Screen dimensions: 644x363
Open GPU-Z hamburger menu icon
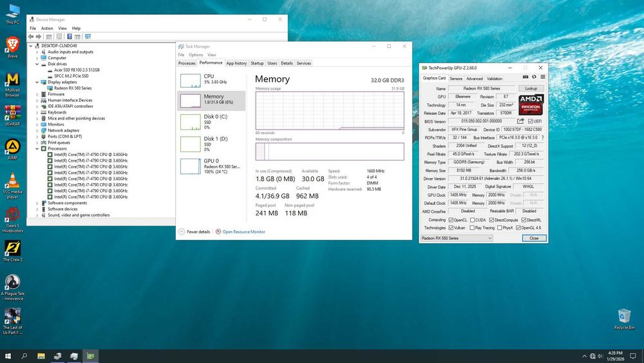pos(542,77)
